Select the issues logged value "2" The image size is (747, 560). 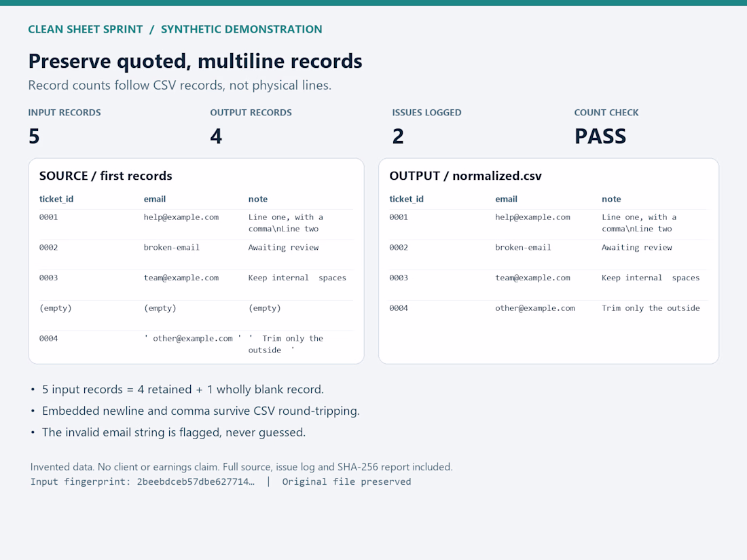398,136
